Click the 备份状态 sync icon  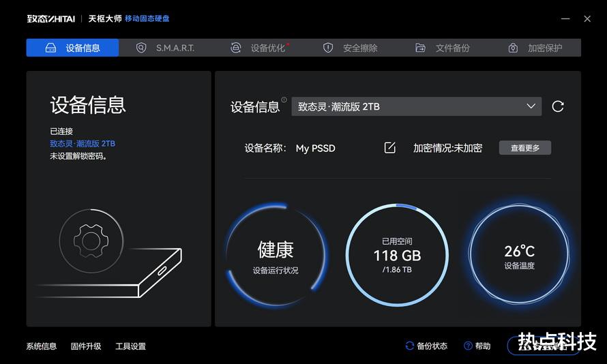tap(410, 346)
